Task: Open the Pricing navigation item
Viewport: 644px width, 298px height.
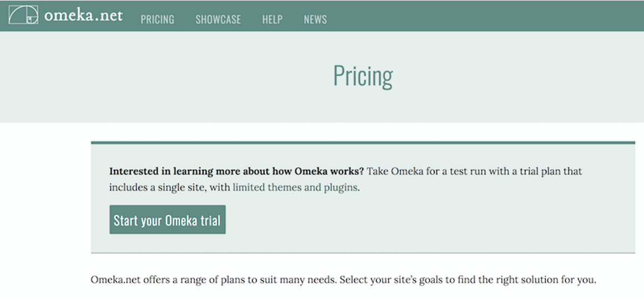Action: pyautogui.click(x=157, y=19)
